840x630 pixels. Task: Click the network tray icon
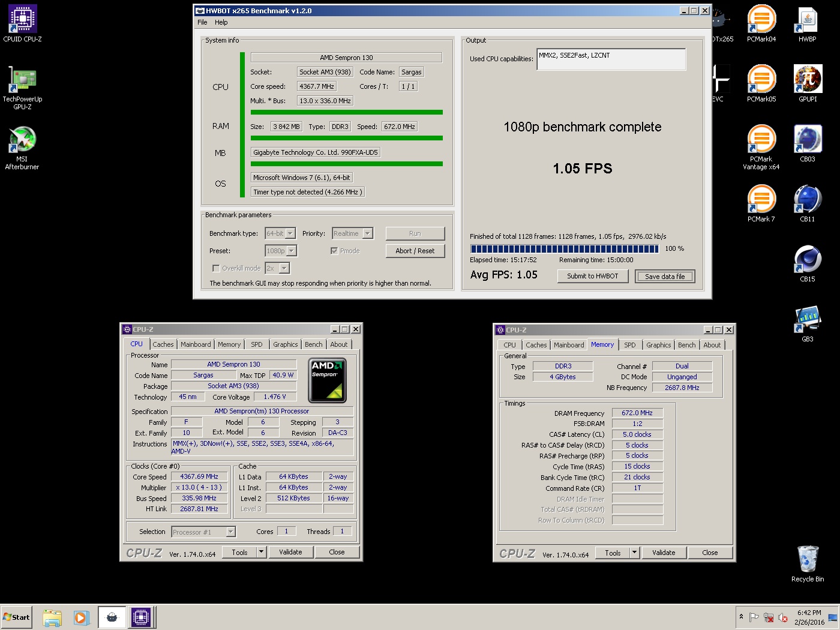769,617
